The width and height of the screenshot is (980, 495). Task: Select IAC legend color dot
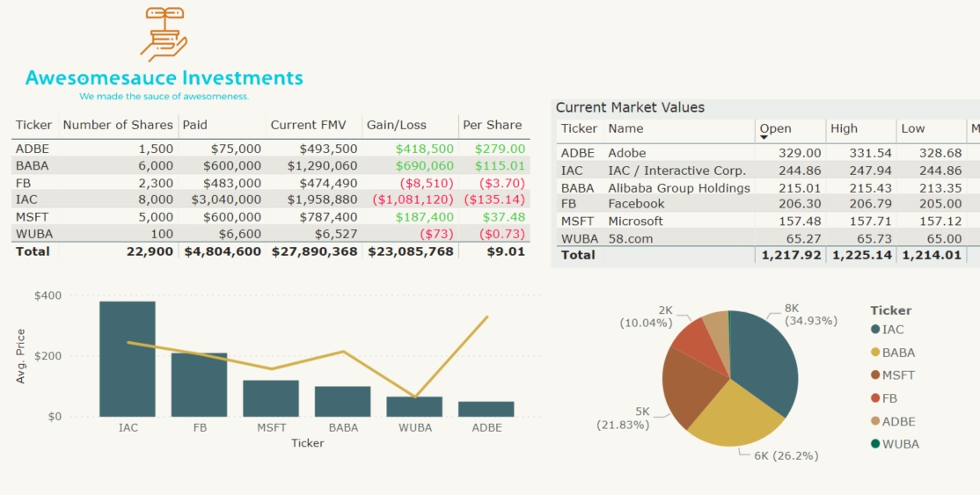[x=875, y=330]
